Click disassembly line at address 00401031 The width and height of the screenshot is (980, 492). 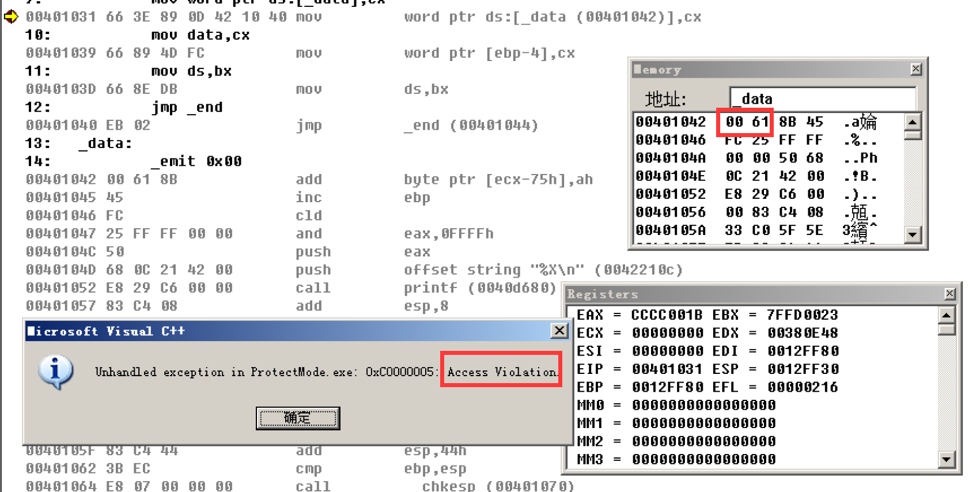coord(363,17)
